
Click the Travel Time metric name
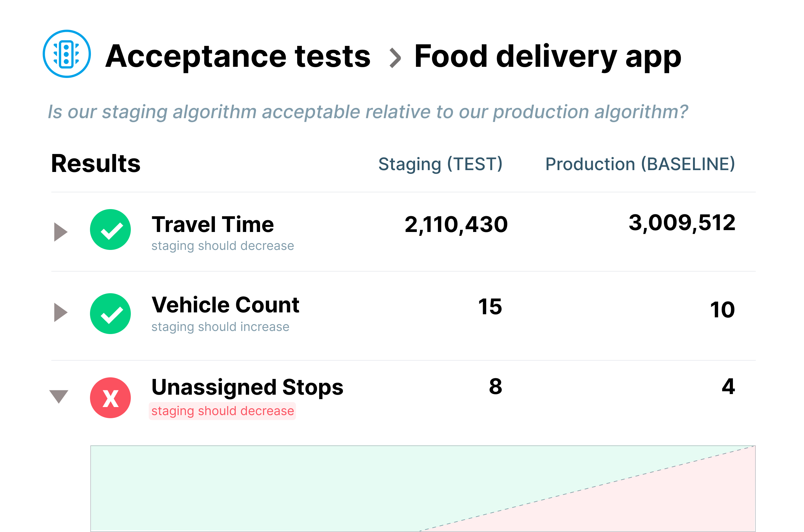click(x=213, y=225)
